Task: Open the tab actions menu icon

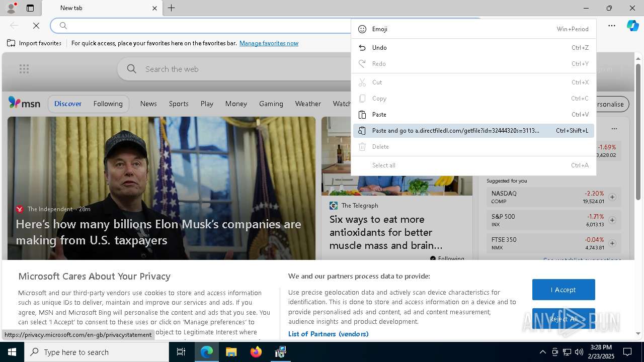Action: (x=30, y=8)
